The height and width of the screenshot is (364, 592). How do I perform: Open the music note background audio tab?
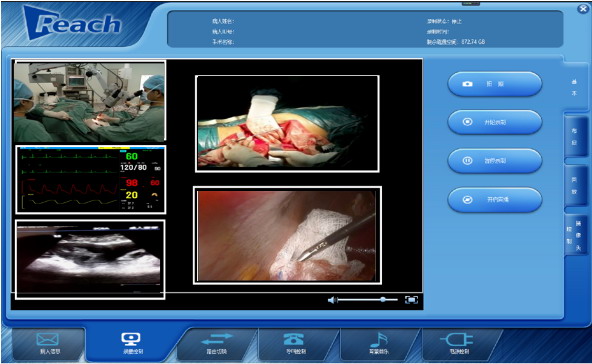[379, 344]
